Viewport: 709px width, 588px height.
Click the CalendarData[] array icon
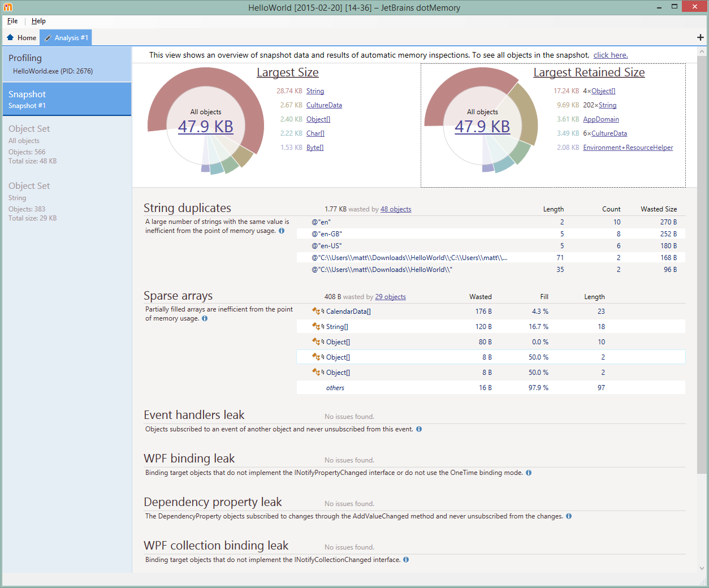pos(316,311)
